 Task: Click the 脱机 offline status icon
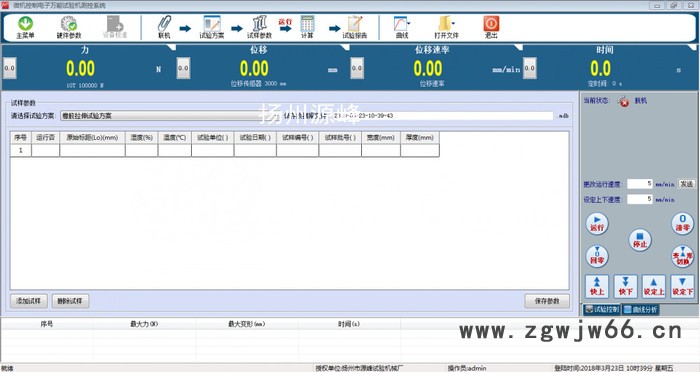click(x=624, y=101)
